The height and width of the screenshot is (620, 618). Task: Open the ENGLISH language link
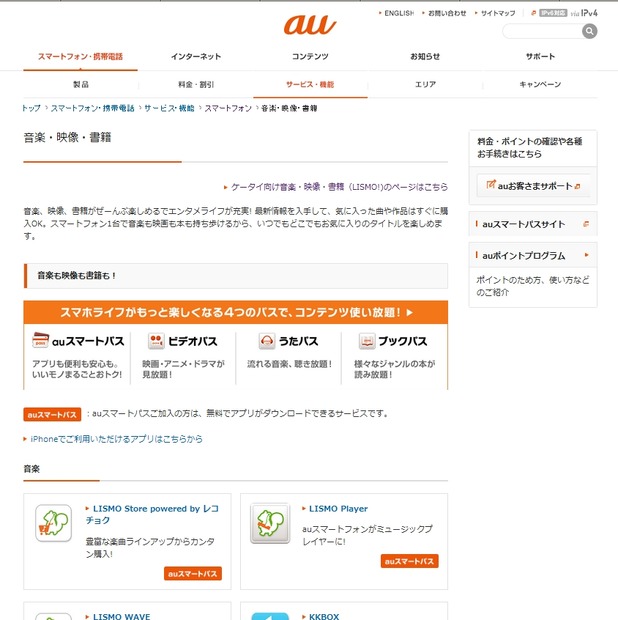pyautogui.click(x=399, y=13)
